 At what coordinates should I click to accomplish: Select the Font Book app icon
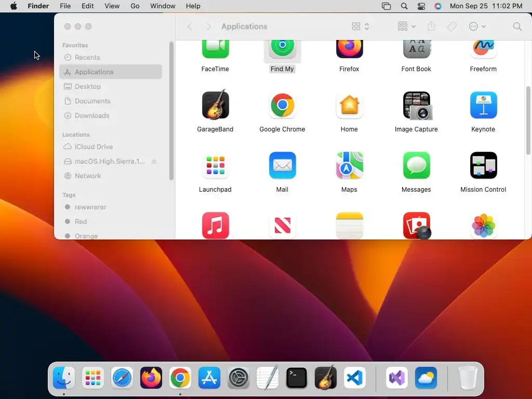pos(416,49)
